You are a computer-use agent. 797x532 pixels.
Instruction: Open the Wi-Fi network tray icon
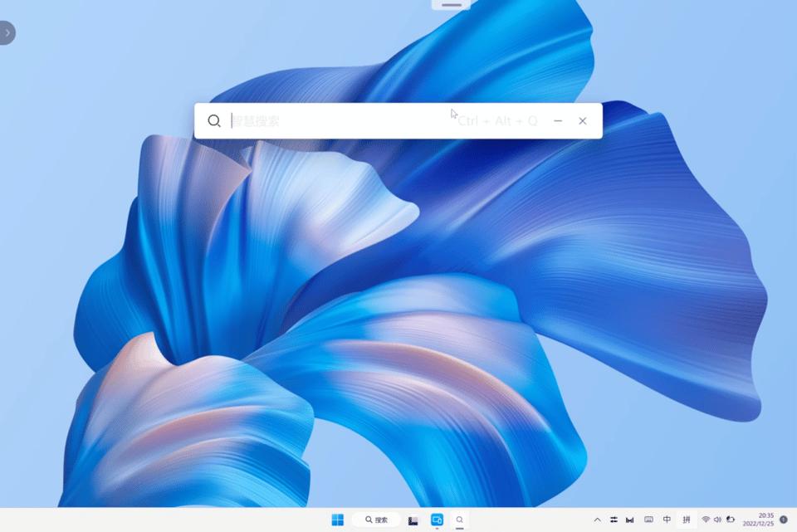tap(706, 520)
